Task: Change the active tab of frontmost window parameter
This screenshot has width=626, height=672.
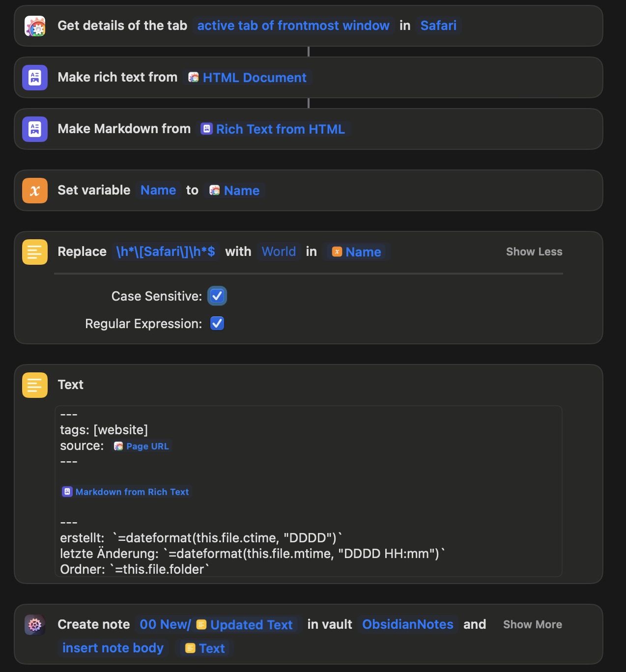Action: [293, 26]
